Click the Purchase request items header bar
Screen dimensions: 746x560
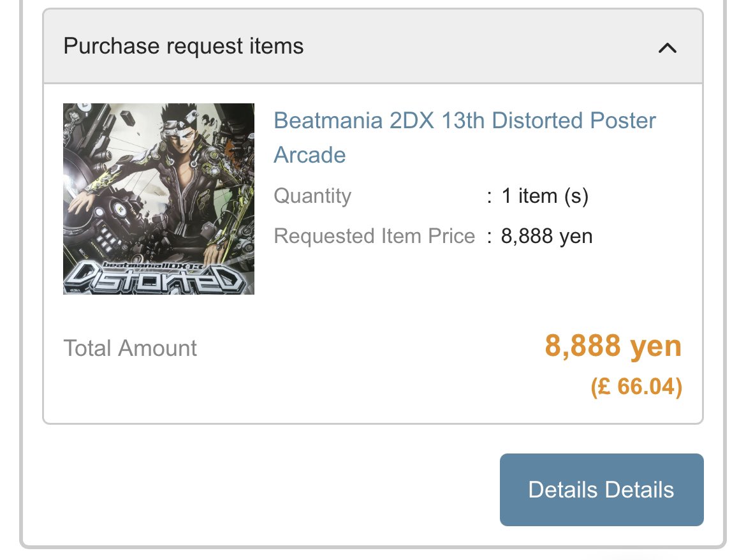446,47
